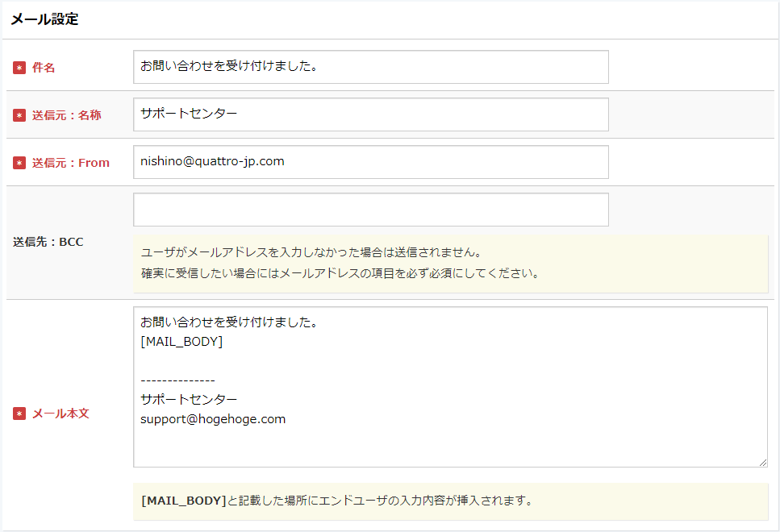This screenshot has height=532, width=780.
Task: Focus the 送信元:名称 sender name field
Action: click(x=370, y=114)
